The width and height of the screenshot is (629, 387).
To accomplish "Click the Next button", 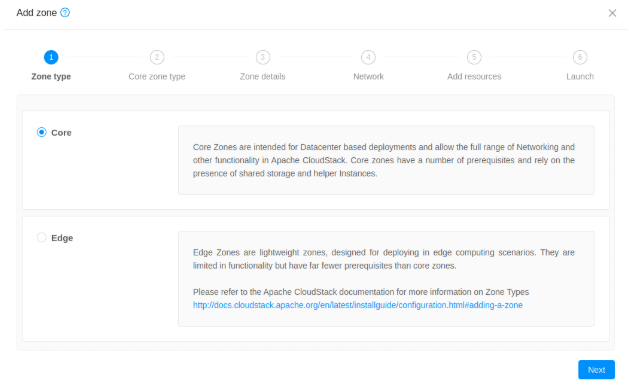I will (x=596, y=370).
